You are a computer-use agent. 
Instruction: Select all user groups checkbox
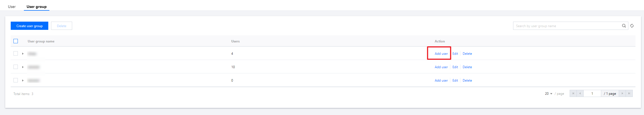pyautogui.click(x=16, y=41)
